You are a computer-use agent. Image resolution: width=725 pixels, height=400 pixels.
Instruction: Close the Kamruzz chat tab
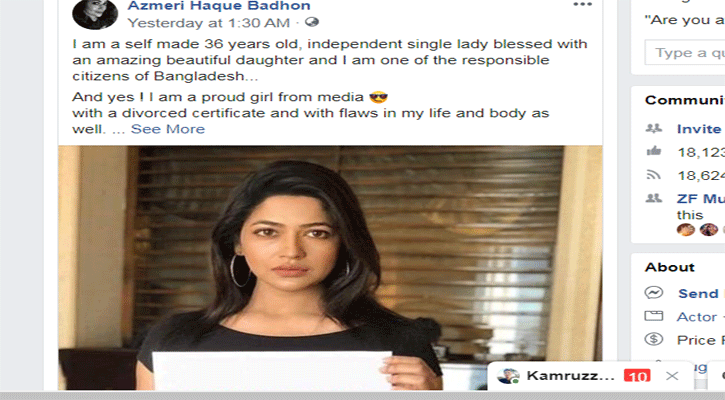(x=672, y=376)
